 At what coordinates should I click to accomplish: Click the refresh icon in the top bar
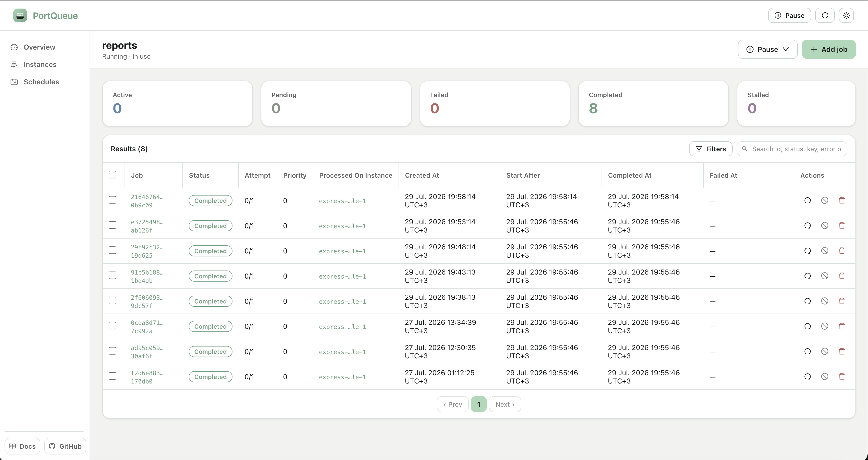tap(824, 16)
